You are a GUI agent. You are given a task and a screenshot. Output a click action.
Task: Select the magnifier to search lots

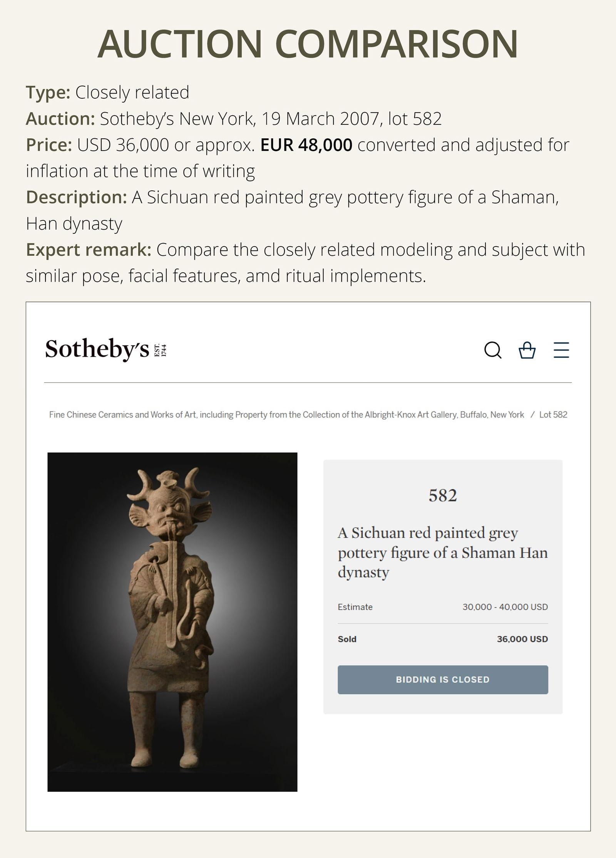tap(493, 351)
